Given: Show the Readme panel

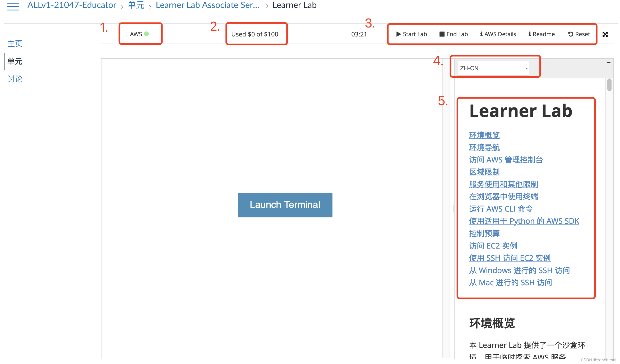Looking at the screenshot, I should [541, 34].
